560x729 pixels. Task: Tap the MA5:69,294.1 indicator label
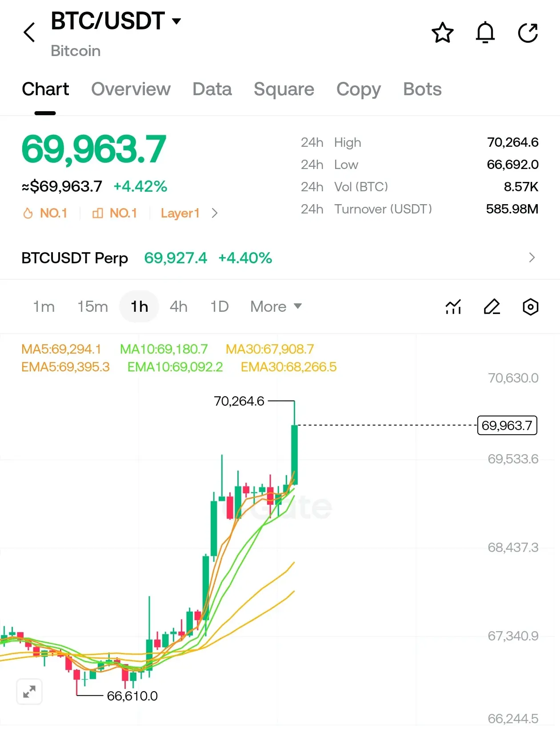pyautogui.click(x=61, y=349)
